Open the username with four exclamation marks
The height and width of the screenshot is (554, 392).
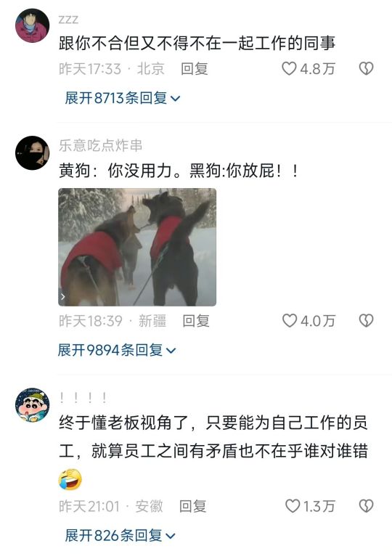tap(83, 398)
